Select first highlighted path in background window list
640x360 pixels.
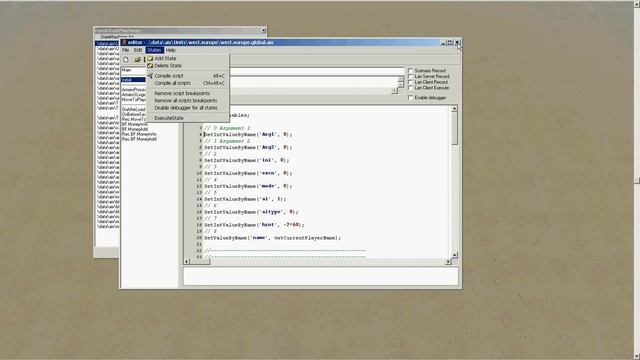point(108,43)
